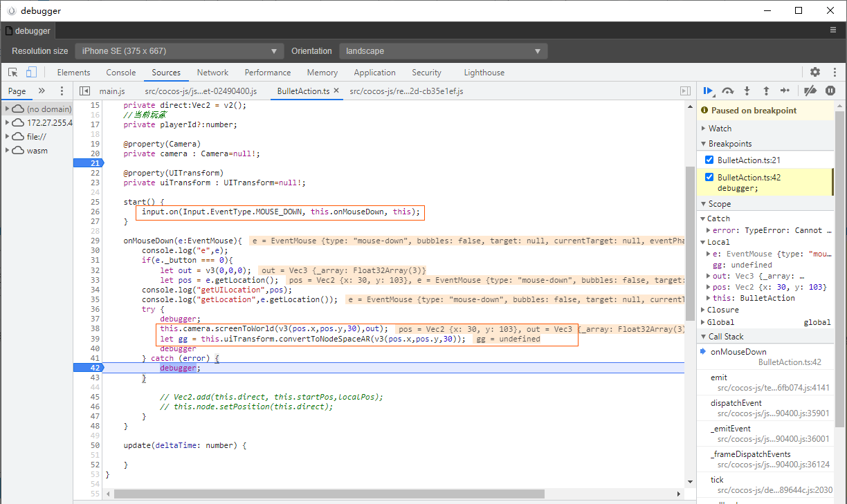Viewport: 847px width, 504px height.
Task: Open the src/cocos-js/js...et-02490400.js tab
Action: click(201, 91)
